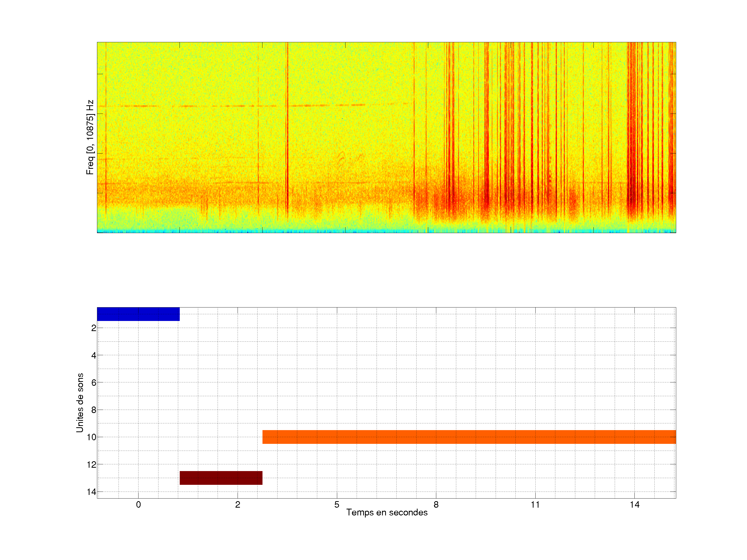Click the 'Temps en secondes' x-axis label
747x560 pixels.
387,512
